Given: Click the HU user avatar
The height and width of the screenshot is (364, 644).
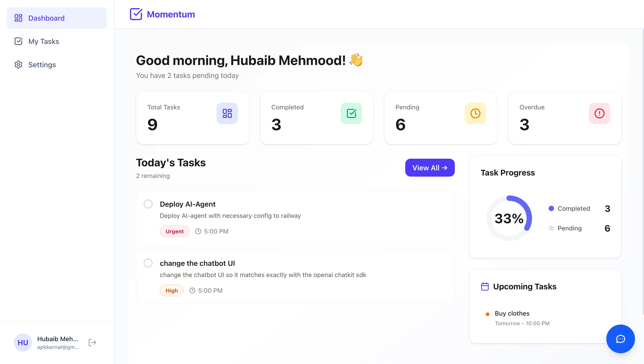Looking at the screenshot, I should pyautogui.click(x=23, y=342).
